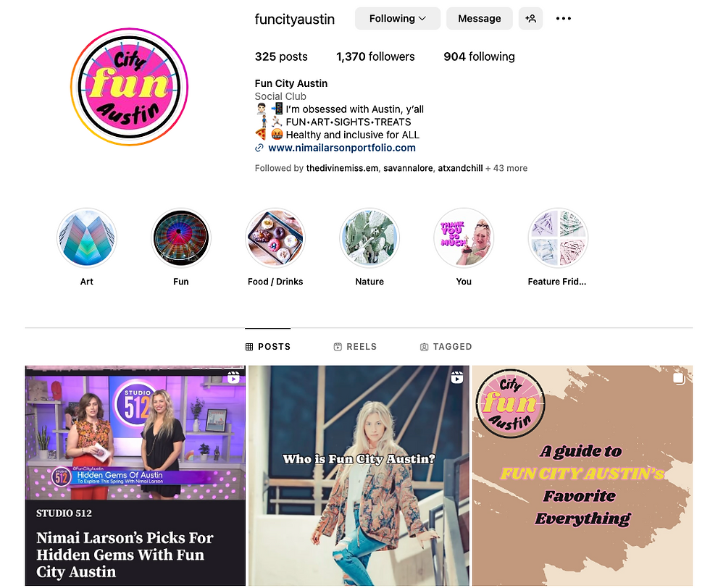Click the '+ 43 more' mutual followers text
This screenshot has height=588, width=710.
506,169
